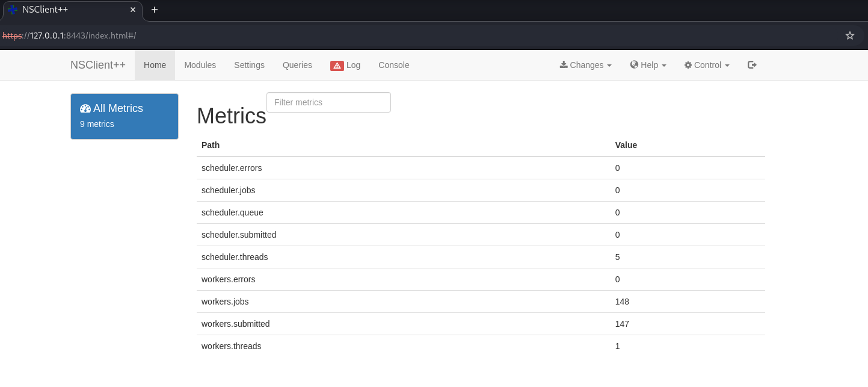Click the NSClient++ tab favicon
868x387 pixels.
[x=13, y=10]
